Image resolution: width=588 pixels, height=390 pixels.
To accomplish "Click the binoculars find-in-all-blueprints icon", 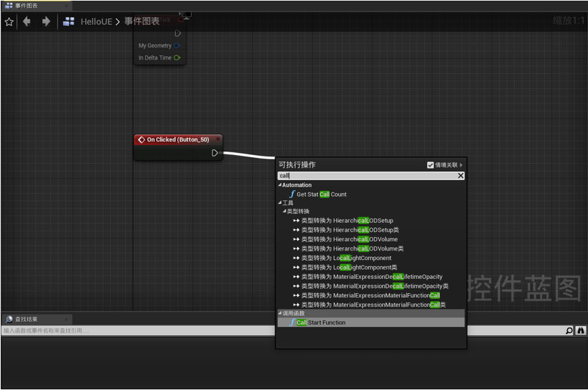I will pos(581,330).
